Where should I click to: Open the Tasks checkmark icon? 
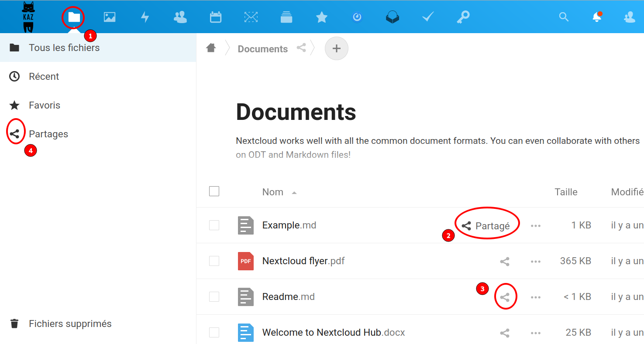click(428, 17)
